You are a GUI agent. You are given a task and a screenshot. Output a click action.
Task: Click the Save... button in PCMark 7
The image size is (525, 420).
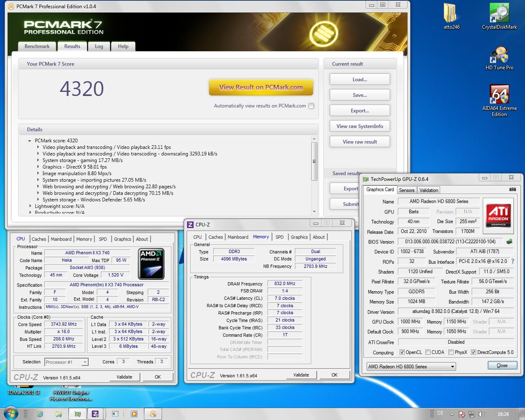pyautogui.click(x=360, y=95)
